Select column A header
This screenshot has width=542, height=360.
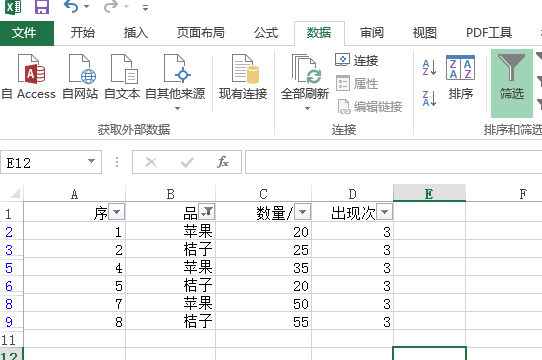[x=74, y=194]
